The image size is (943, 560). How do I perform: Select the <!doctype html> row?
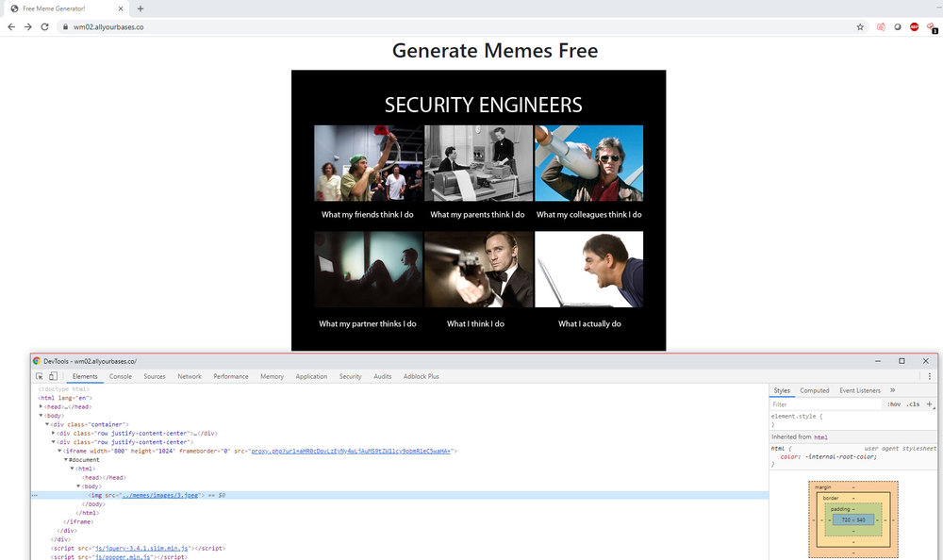tap(400, 389)
